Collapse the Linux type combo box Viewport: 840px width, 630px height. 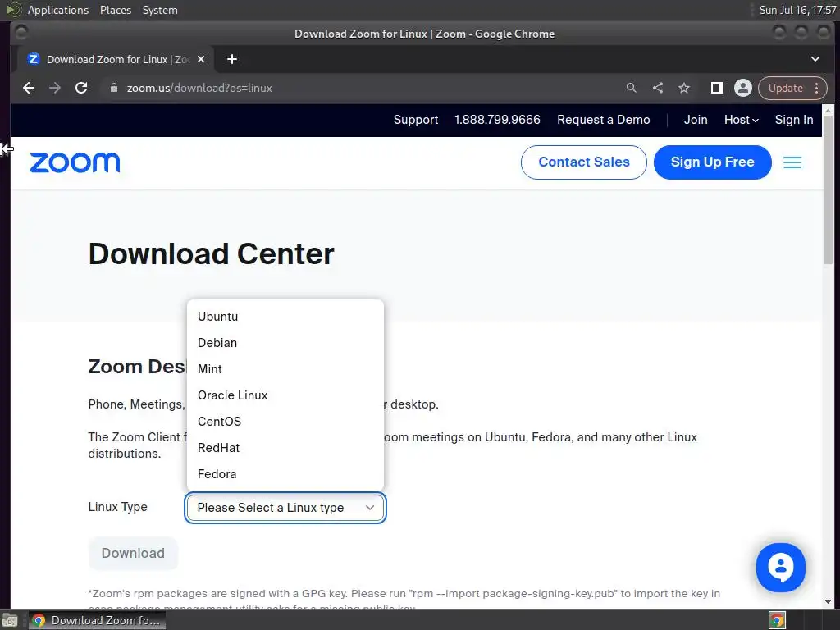pos(285,508)
